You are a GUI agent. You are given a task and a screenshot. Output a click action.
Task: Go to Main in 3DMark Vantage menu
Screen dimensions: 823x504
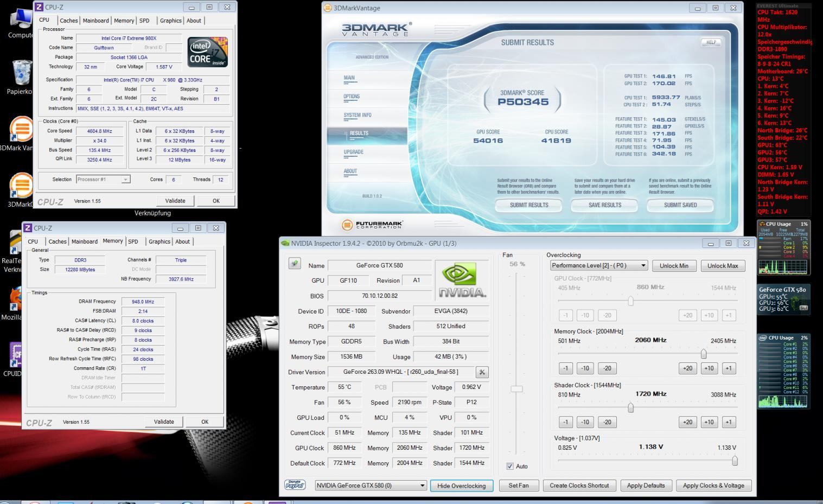(349, 78)
